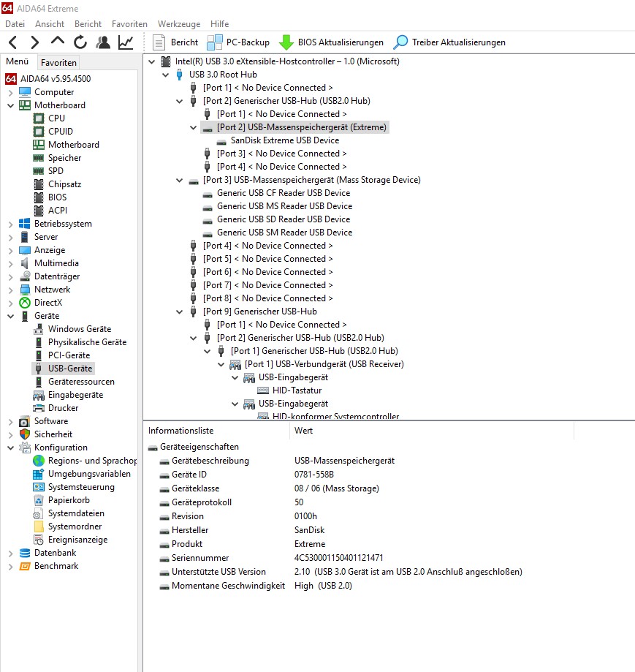The height and width of the screenshot is (672, 635).
Task: Select the CPU item icon
Action: coord(39,118)
